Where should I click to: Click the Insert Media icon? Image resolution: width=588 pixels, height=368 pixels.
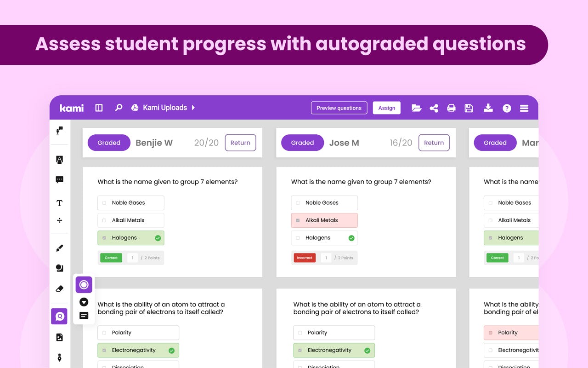click(59, 337)
